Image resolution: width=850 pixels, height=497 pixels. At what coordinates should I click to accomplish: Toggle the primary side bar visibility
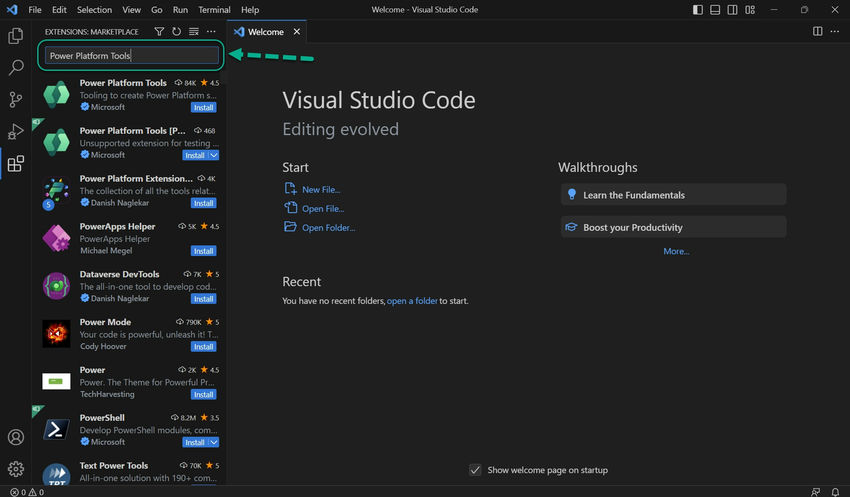point(697,10)
